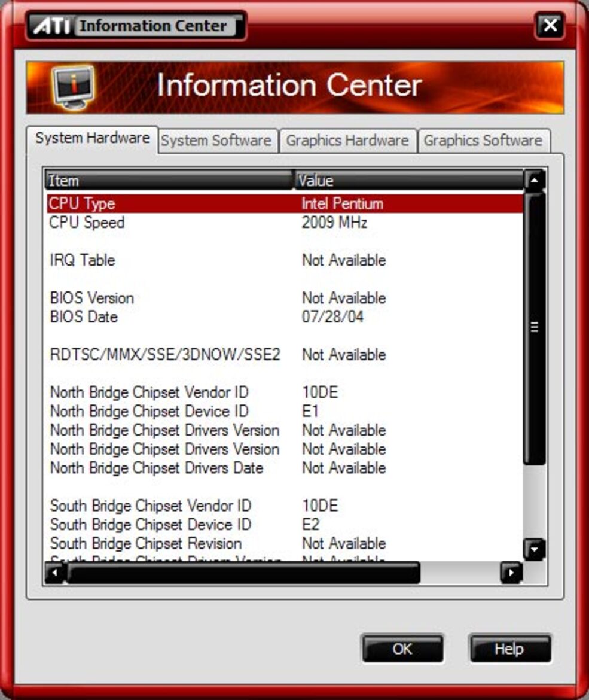Click the horizontal scrollbar thumb
The width and height of the screenshot is (589, 700).
click(243, 573)
